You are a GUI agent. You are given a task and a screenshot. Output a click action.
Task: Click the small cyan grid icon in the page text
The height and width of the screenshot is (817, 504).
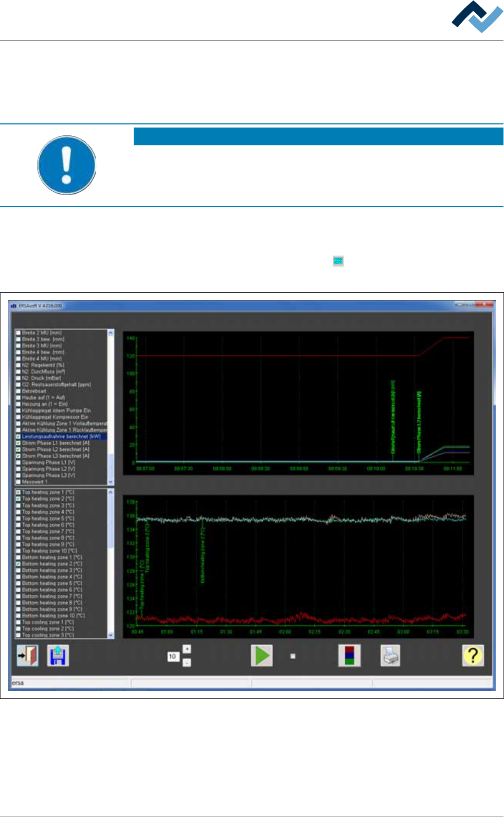(x=338, y=261)
